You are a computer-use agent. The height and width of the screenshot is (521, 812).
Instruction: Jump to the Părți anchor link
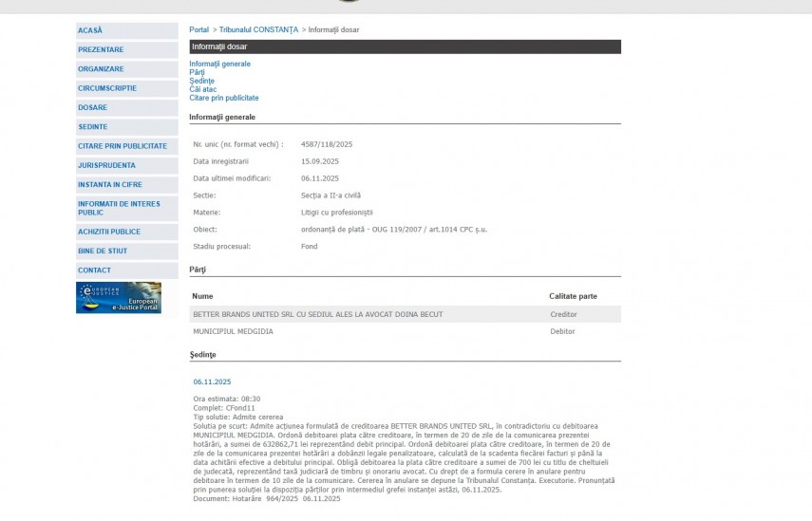(x=197, y=72)
